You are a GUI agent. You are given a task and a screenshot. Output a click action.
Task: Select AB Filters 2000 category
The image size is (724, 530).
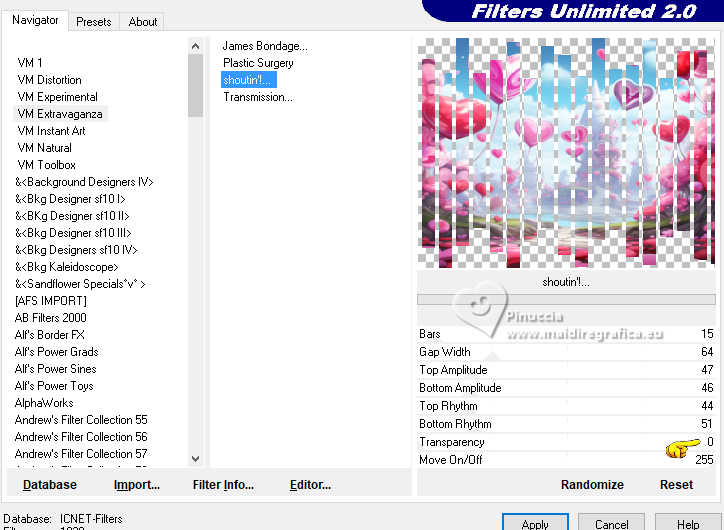(50, 318)
